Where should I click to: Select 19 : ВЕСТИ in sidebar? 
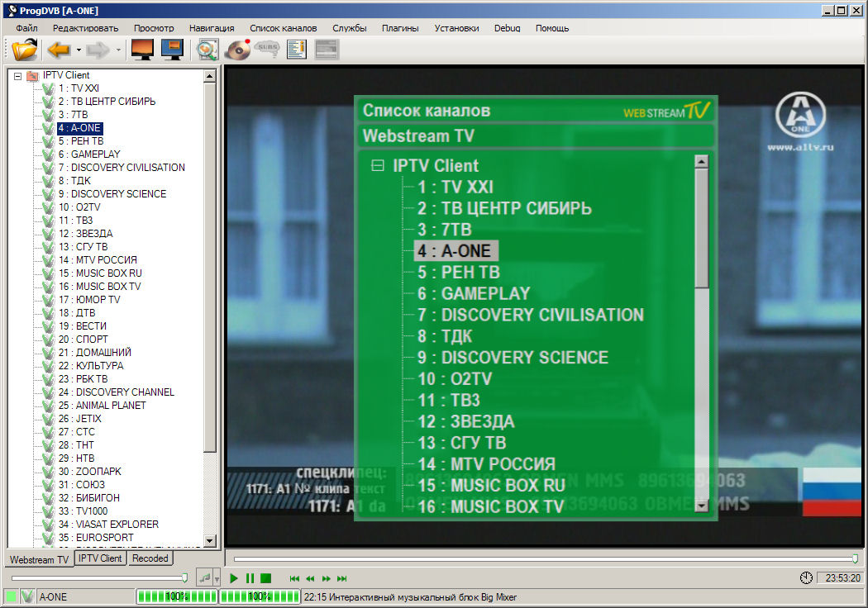tap(83, 326)
